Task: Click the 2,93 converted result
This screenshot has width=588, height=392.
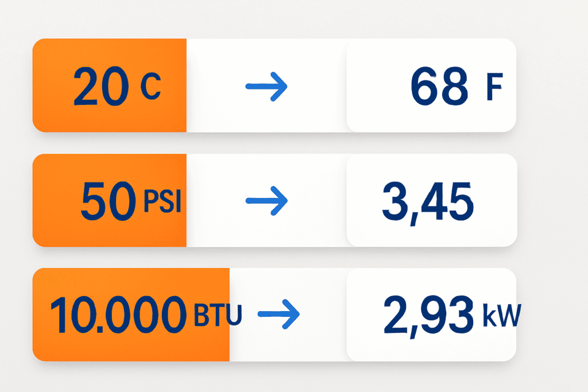Action: click(428, 316)
